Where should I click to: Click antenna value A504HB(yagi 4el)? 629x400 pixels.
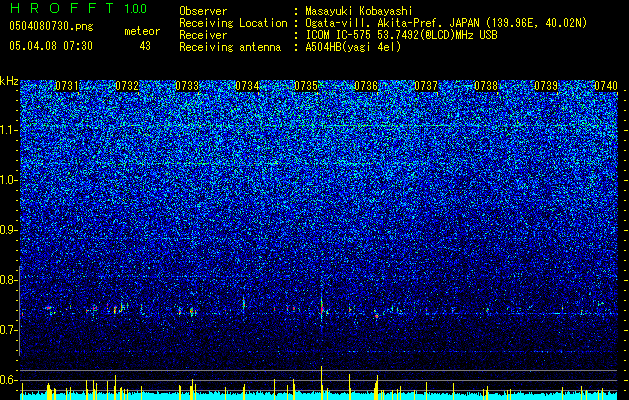(353, 47)
